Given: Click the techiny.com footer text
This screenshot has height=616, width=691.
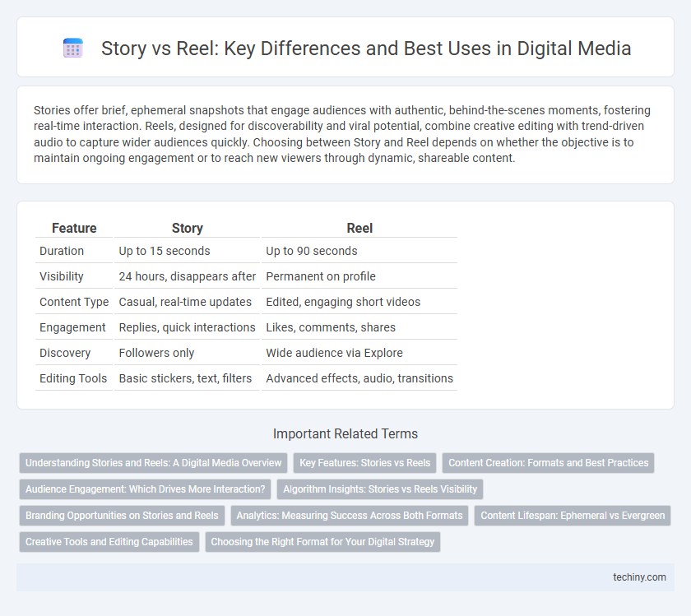Looking at the screenshot, I should click(x=639, y=577).
